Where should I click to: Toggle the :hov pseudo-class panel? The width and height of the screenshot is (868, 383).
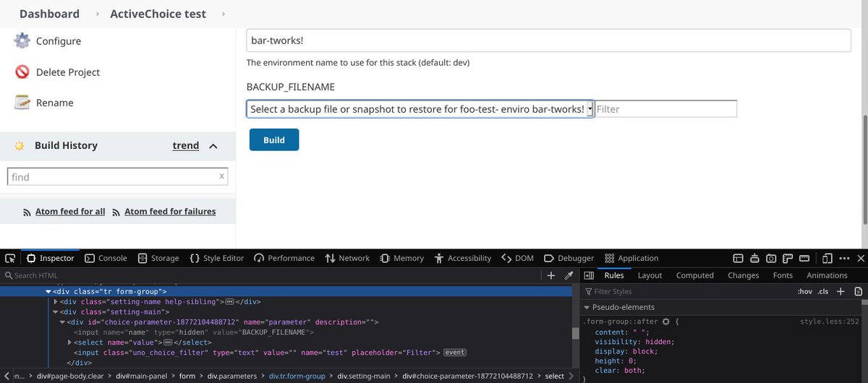point(804,291)
